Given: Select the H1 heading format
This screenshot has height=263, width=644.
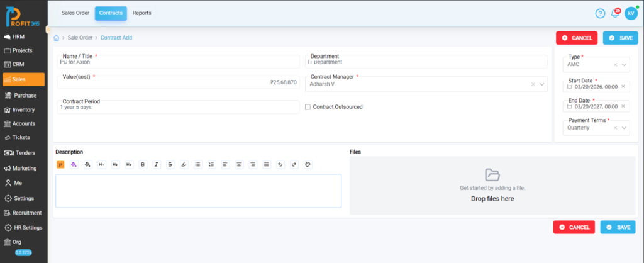Looking at the screenshot, I should click(x=101, y=164).
